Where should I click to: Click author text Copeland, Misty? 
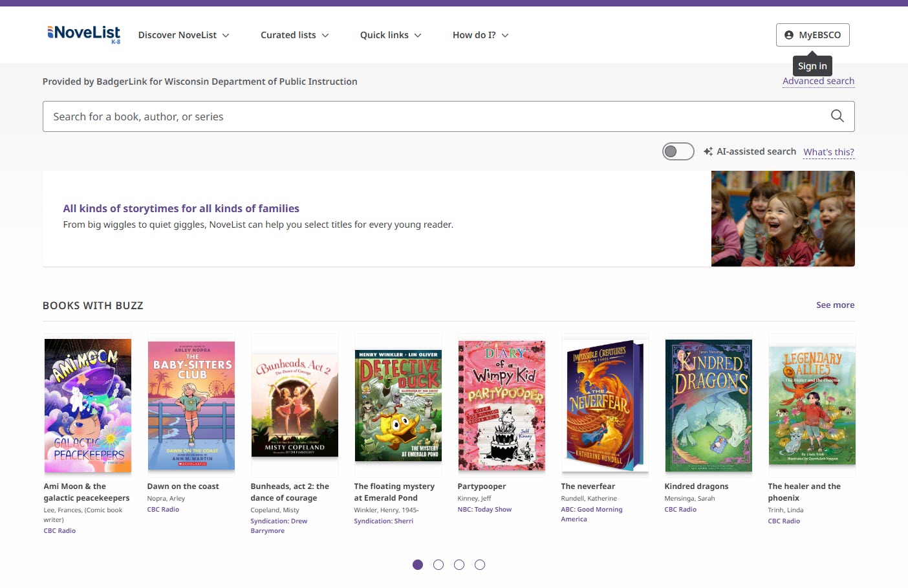coord(275,510)
